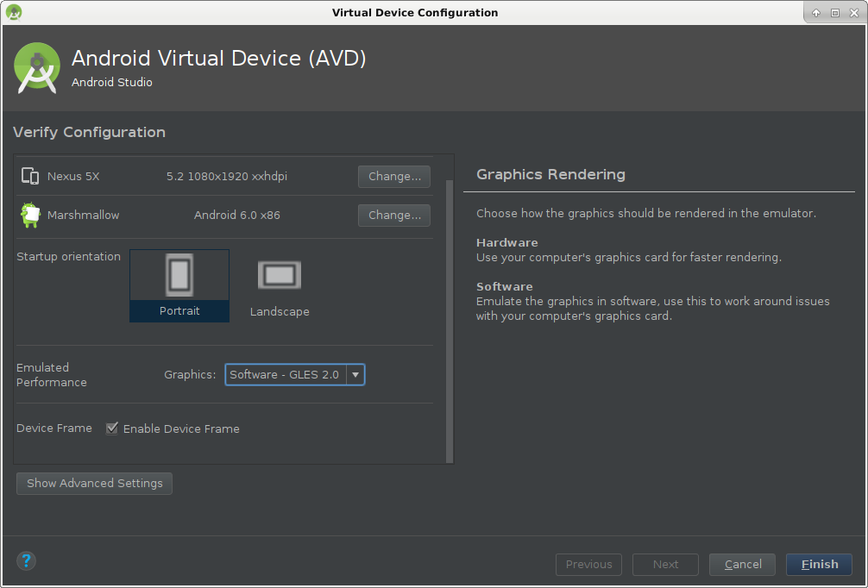Select Landscape startup orientation
The height and width of the screenshot is (588, 868).
(280, 285)
